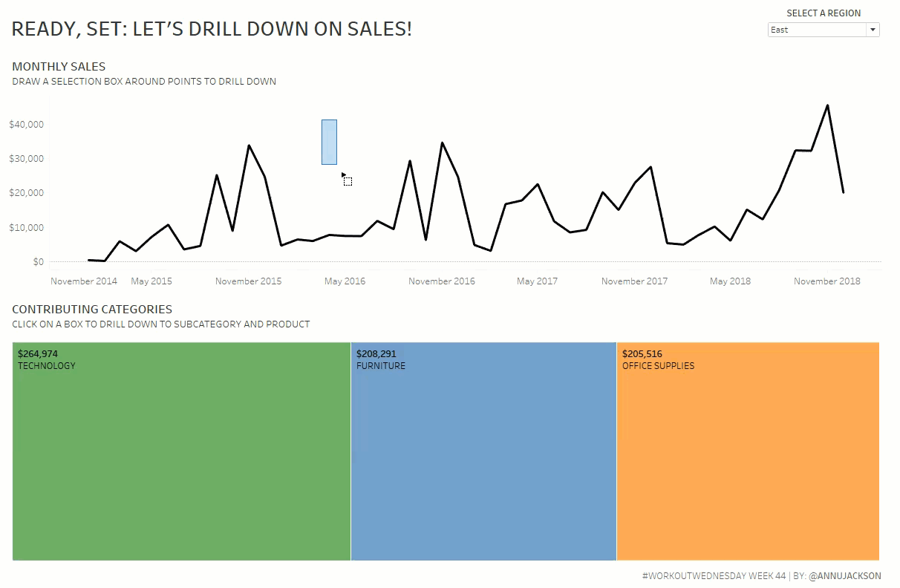Select the green Technology treemap box
Image resolution: width=900 pixels, height=588 pixels.
click(x=181, y=460)
